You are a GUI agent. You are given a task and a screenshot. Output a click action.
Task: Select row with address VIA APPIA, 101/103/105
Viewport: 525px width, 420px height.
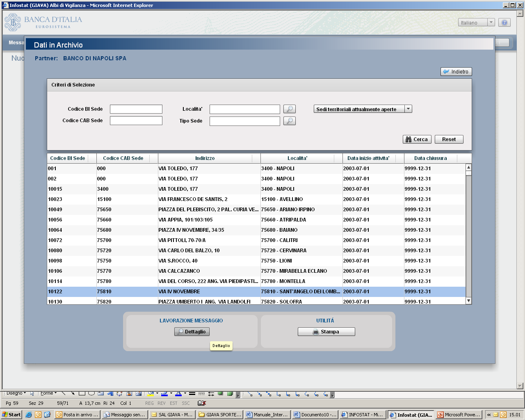(256, 220)
